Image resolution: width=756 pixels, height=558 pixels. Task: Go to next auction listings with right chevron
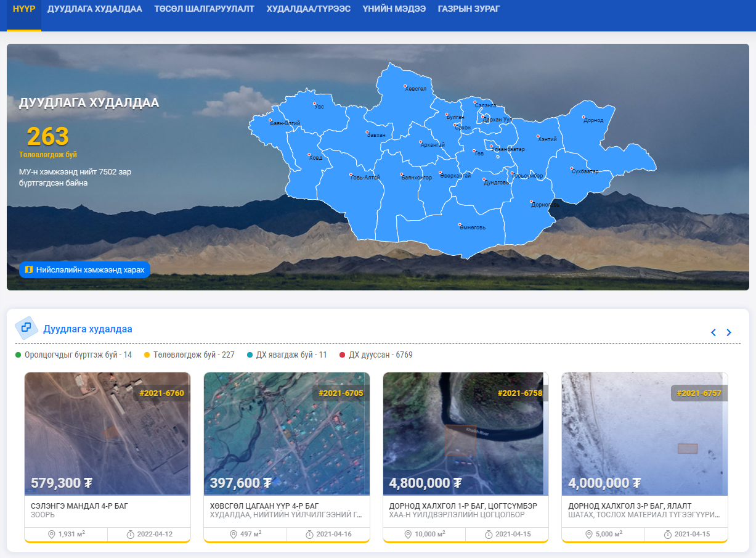click(729, 332)
